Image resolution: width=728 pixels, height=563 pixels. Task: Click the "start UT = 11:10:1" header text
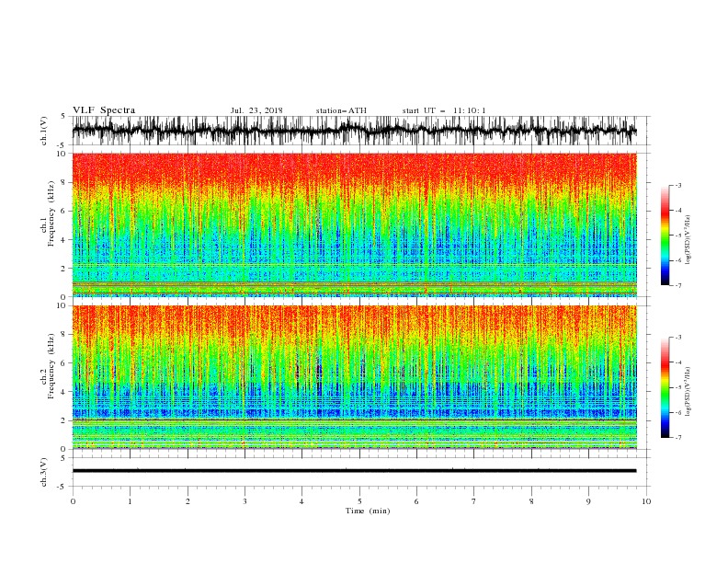pos(444,110)
